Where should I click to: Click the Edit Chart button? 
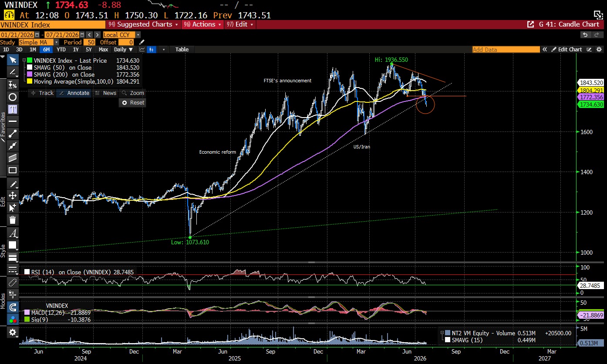[x=567, y=49]
